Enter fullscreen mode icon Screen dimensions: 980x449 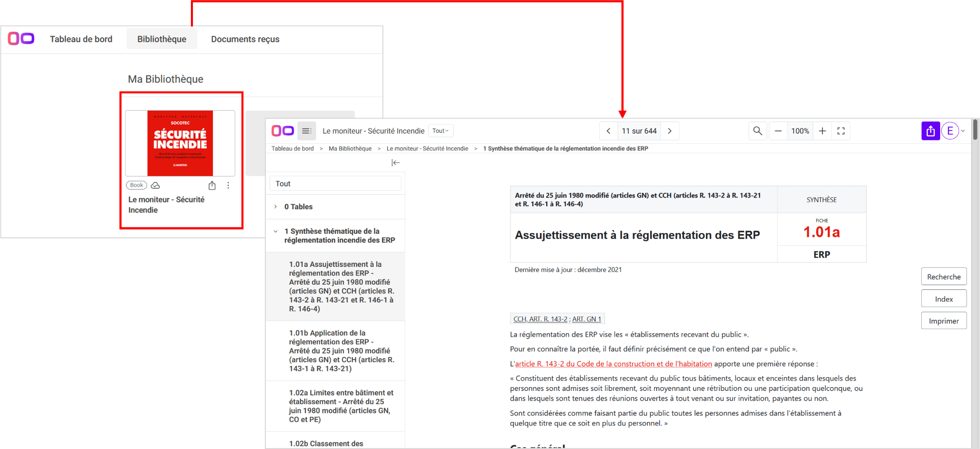pos(841,131)
